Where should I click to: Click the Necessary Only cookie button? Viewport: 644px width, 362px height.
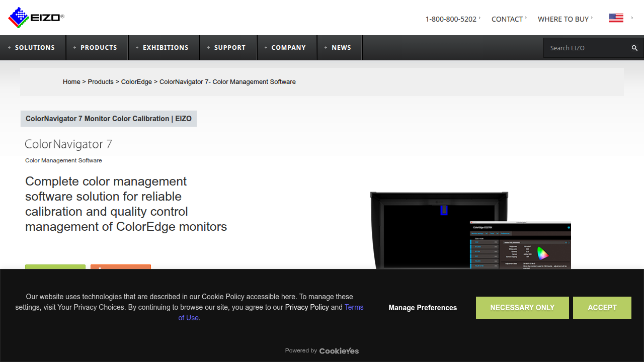522,308
